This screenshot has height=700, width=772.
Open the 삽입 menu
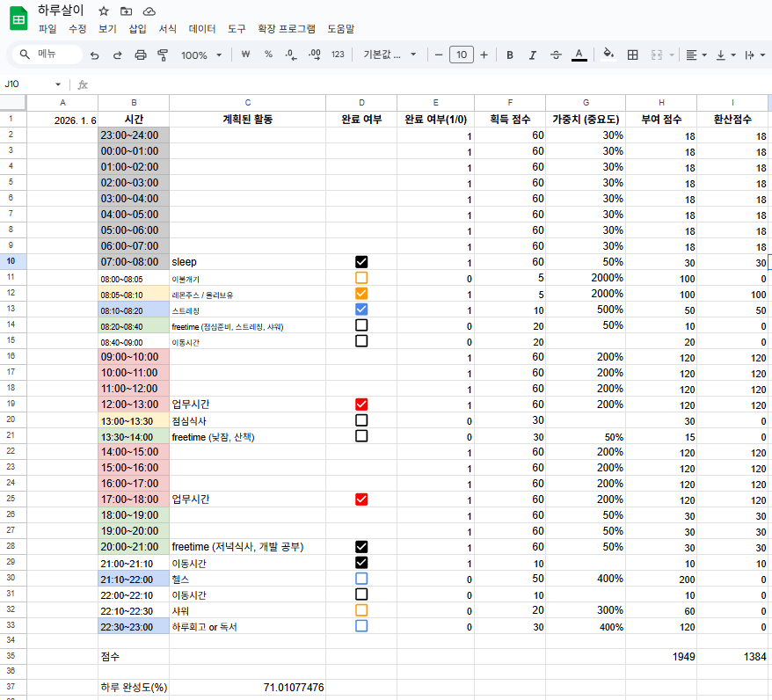[138, 29]
